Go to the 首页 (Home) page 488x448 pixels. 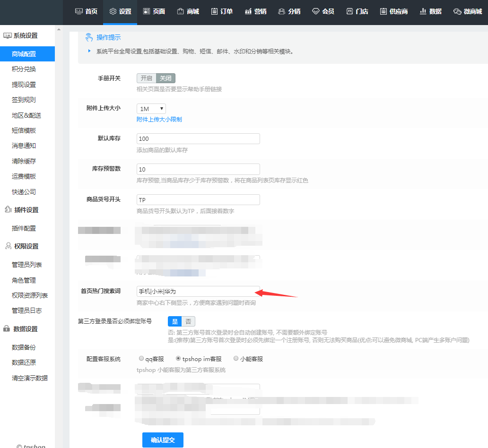[x=86, y=11]
